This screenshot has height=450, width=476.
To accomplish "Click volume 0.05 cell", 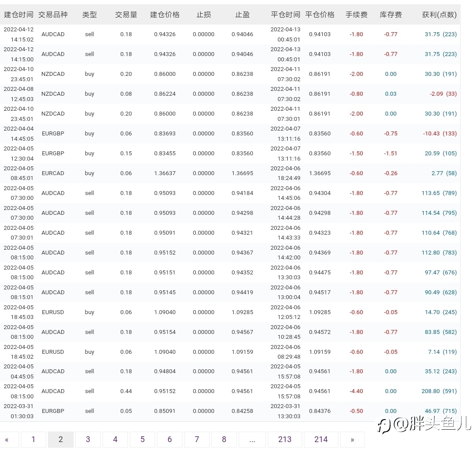I will [126, 411].
